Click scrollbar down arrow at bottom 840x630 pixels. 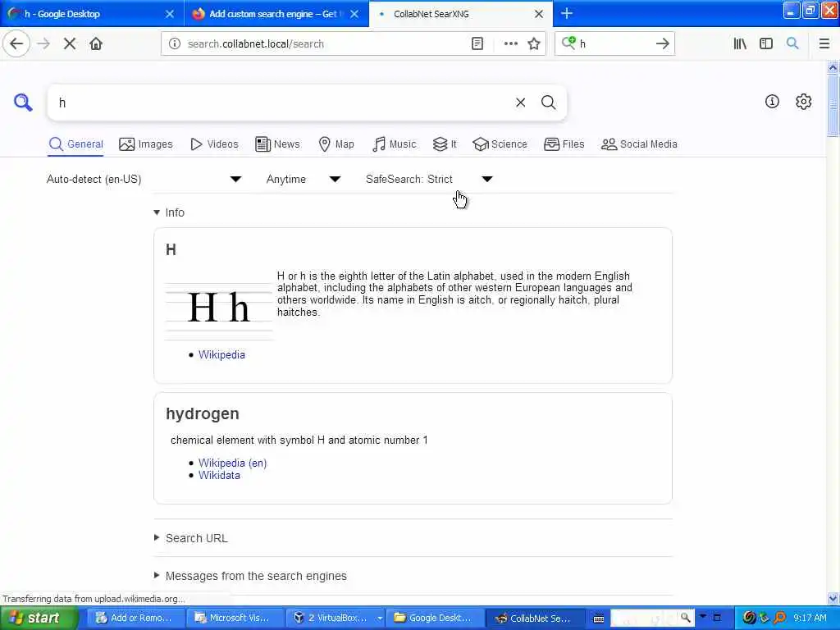833,598
